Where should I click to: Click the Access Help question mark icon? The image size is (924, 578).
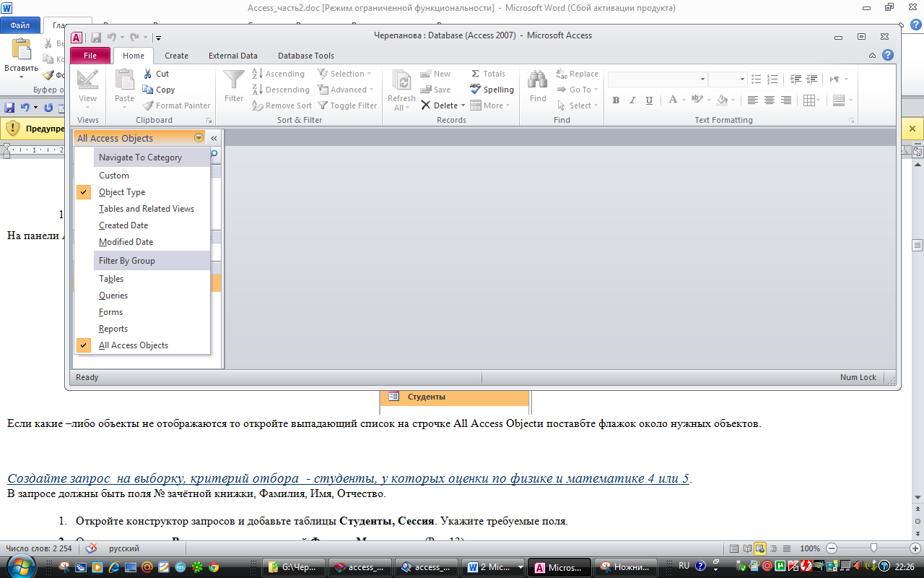click(x=888, y=55)
